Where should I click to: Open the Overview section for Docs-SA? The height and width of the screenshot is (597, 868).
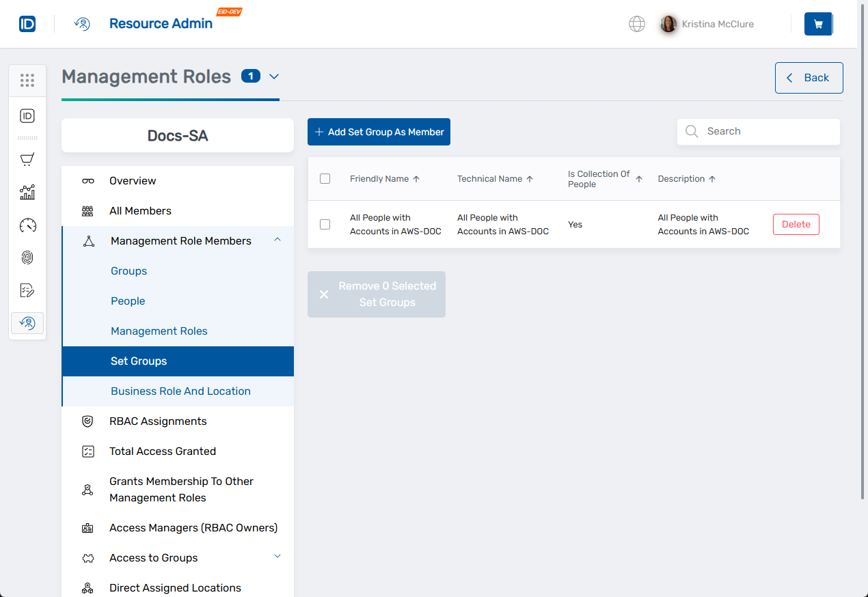tap(132, 180)
